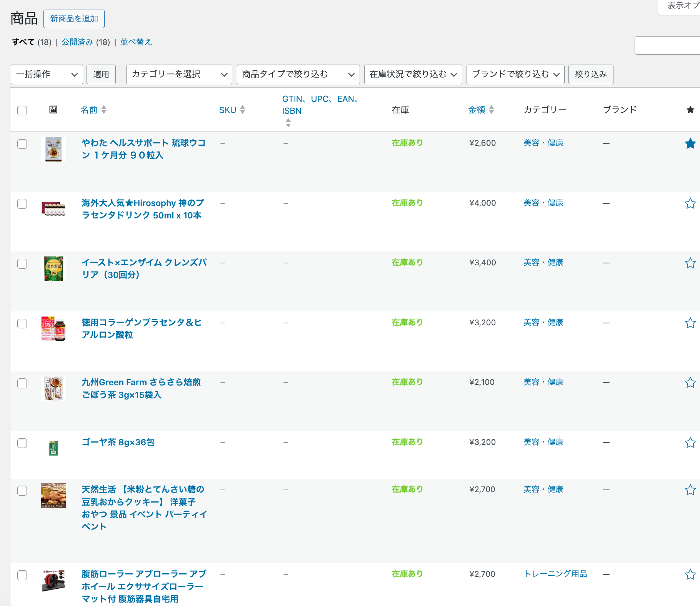Click the 絞り込み filter button

590,74
